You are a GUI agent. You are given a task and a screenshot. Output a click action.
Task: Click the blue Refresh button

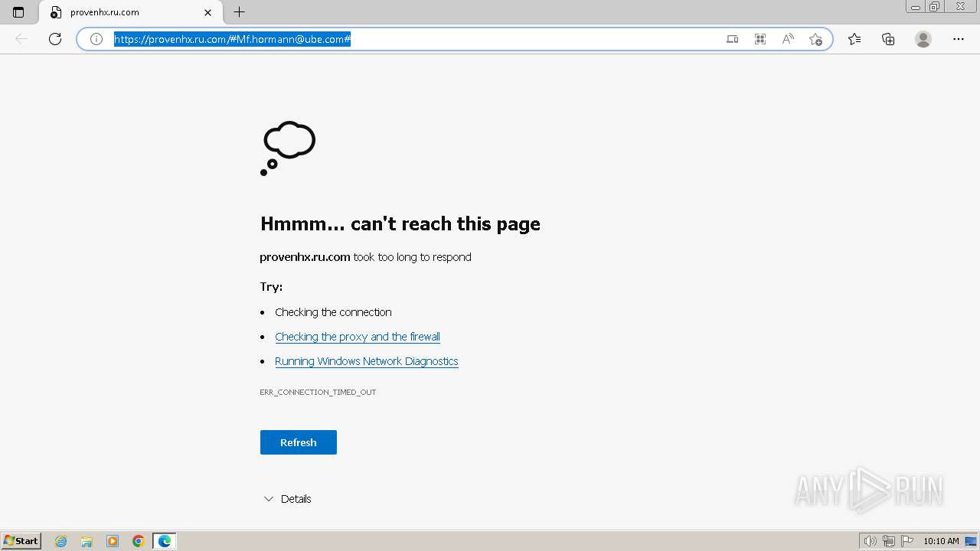tap(299, 442)
